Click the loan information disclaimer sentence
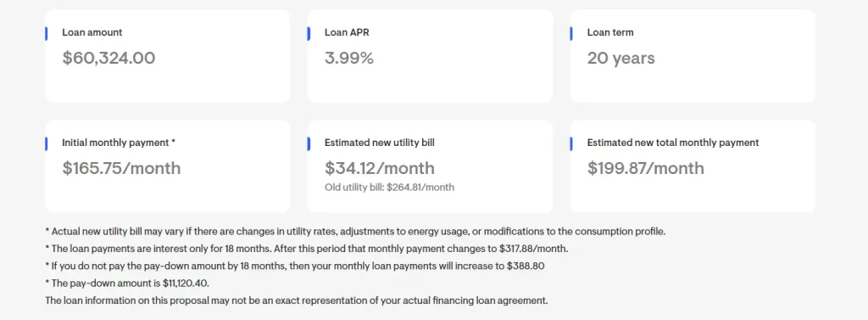 [x=296, y=300]
